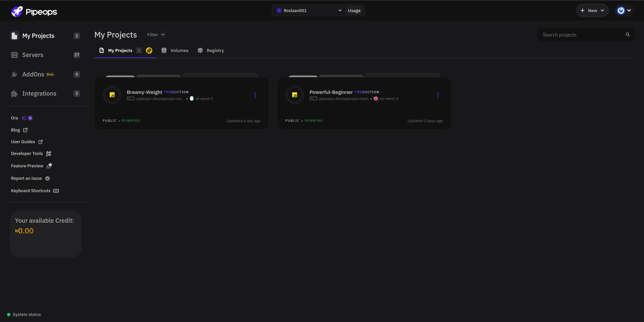Open the Filter dropdown
This screenshot has width=644, height=322.
[157, 35]
